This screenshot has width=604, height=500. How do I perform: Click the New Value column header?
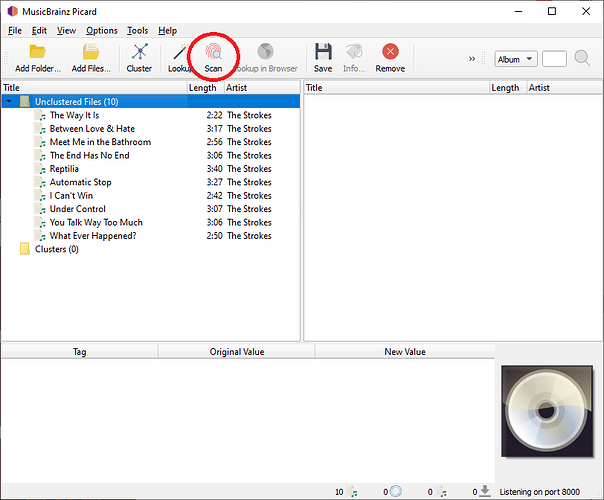click(x=405, y=352)
